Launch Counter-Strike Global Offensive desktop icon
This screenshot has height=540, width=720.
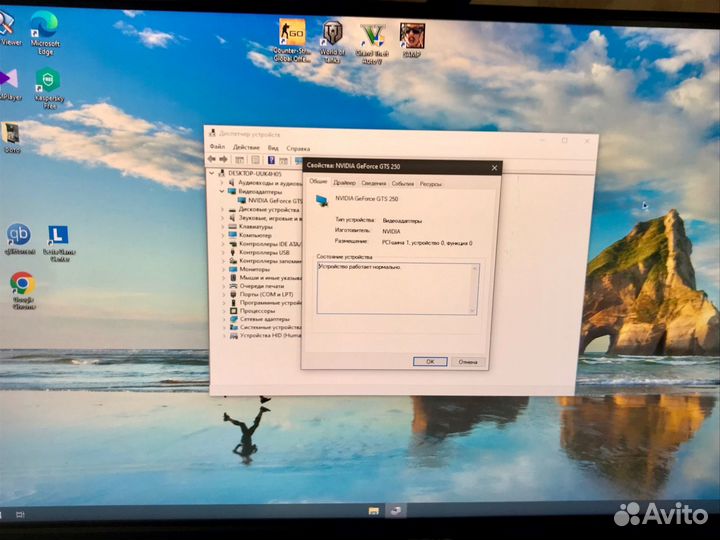pyautogui.click(x=292, y=37)
